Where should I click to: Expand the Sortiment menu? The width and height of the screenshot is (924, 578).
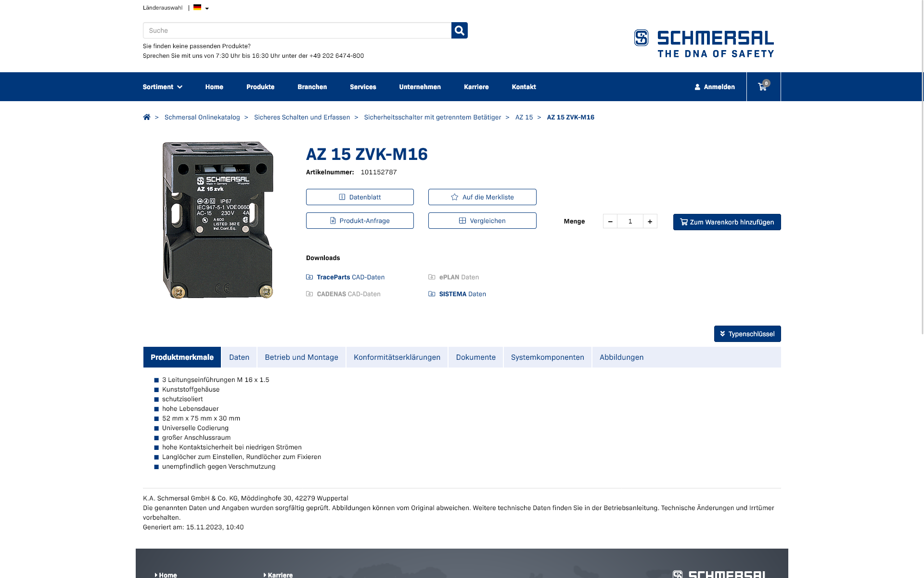click(162, 87)
